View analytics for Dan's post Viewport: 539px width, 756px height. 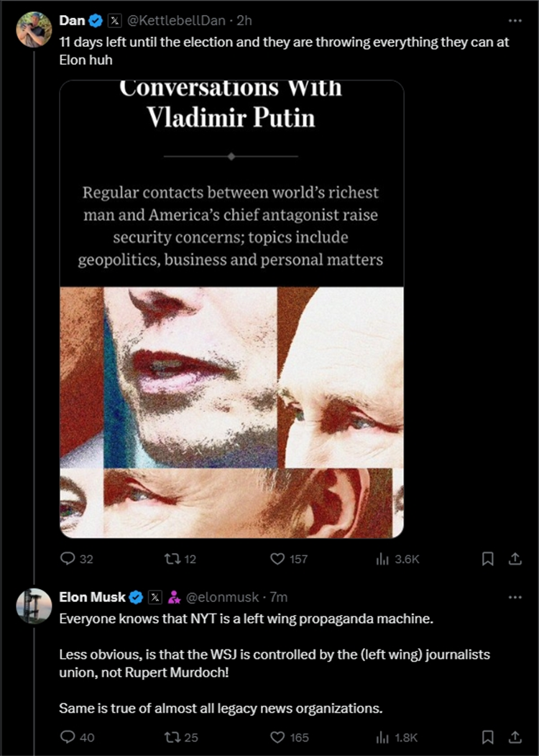(x=382, y=559)
